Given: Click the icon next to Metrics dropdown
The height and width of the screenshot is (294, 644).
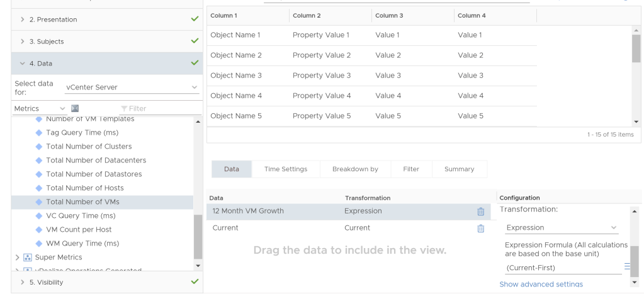Looking at the screenshot, I should pyautogui.click(x=76, y=109).
